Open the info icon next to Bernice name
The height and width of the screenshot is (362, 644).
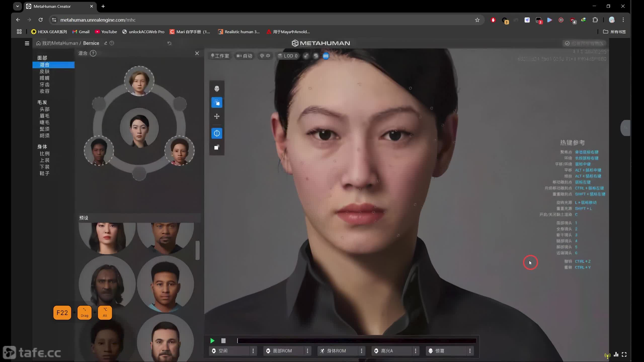[112, 43]
